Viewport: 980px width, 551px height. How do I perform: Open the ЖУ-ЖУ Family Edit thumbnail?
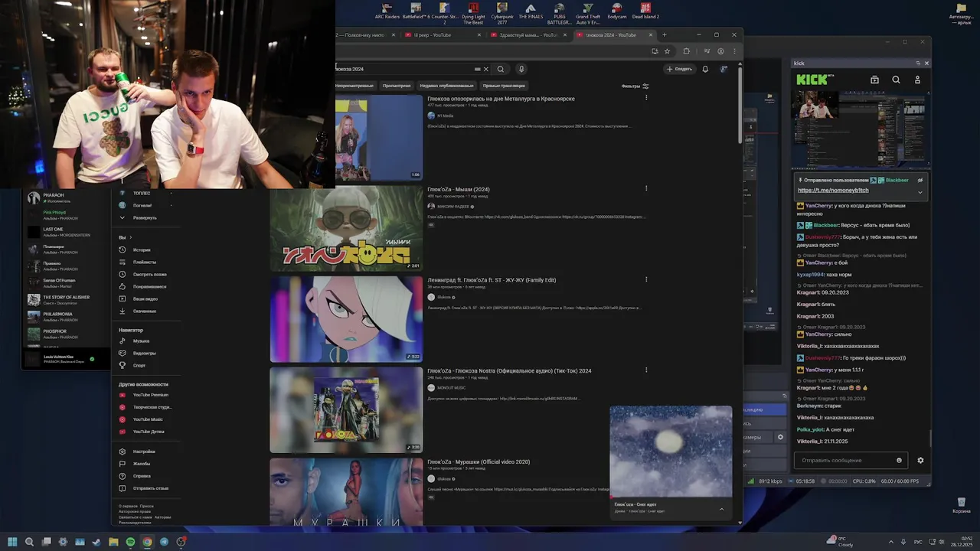pos(346,318)
